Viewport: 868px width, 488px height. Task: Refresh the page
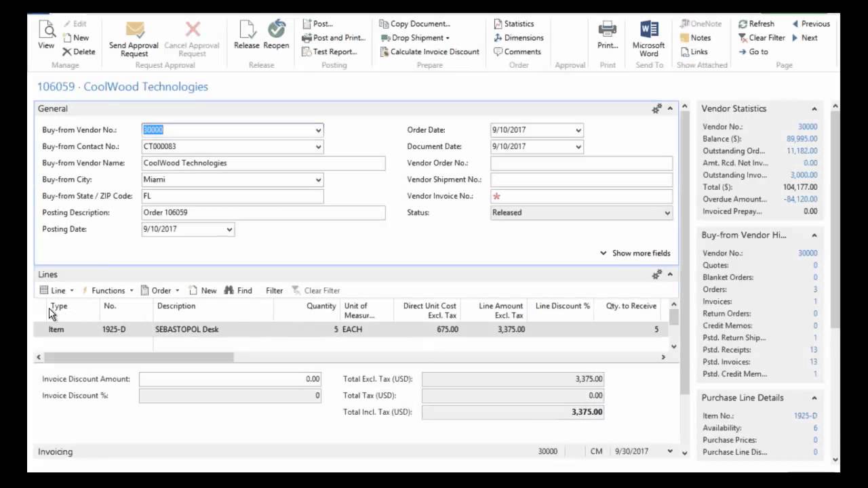[x=756, y=24]
